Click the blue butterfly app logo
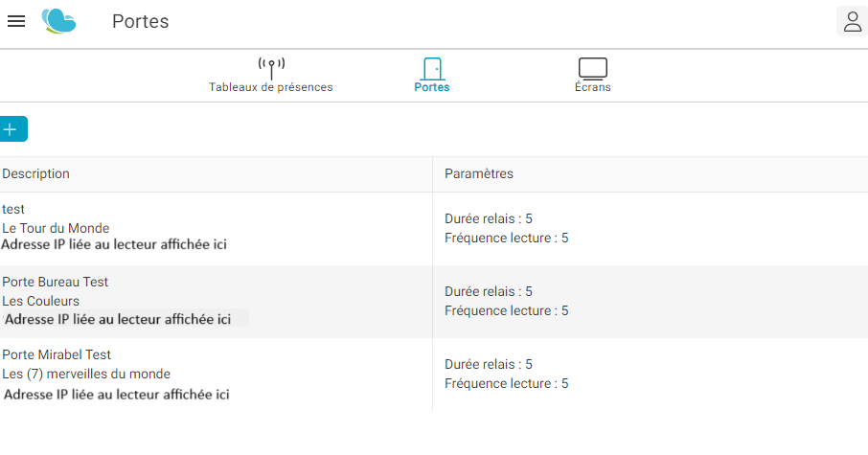Screen dimensions: 868x455 click(58, 22)
